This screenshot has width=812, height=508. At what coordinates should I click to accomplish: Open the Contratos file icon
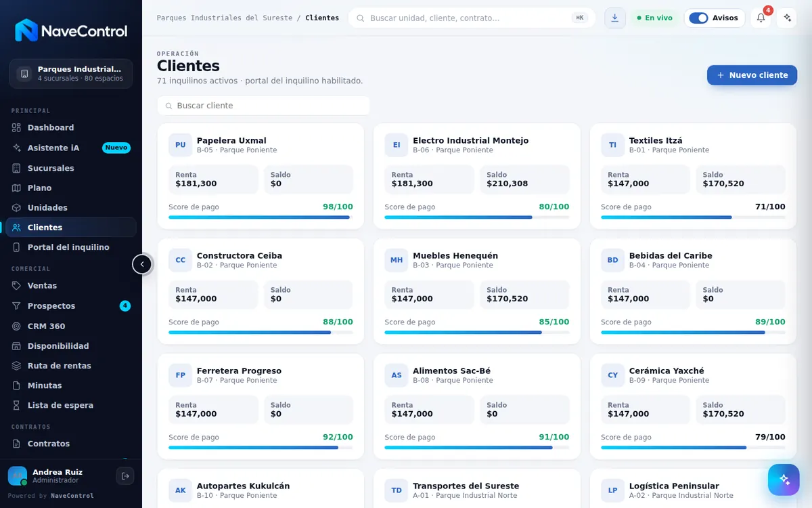click(17, 444)
